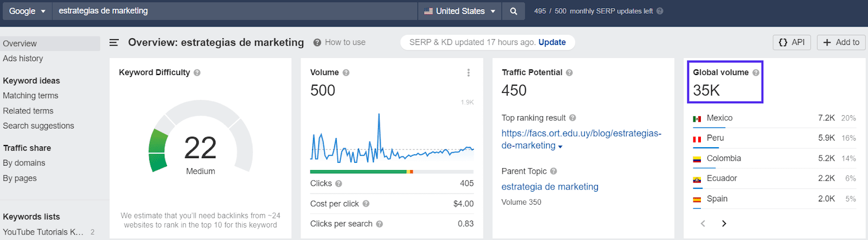Click the Traffic Potential help icon
The height and width of the screenshot is (240, 868).
coord(569,73)
